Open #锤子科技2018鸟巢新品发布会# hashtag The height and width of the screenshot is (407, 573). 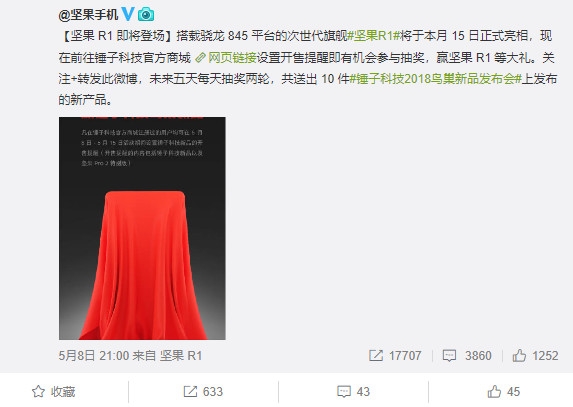435,79
